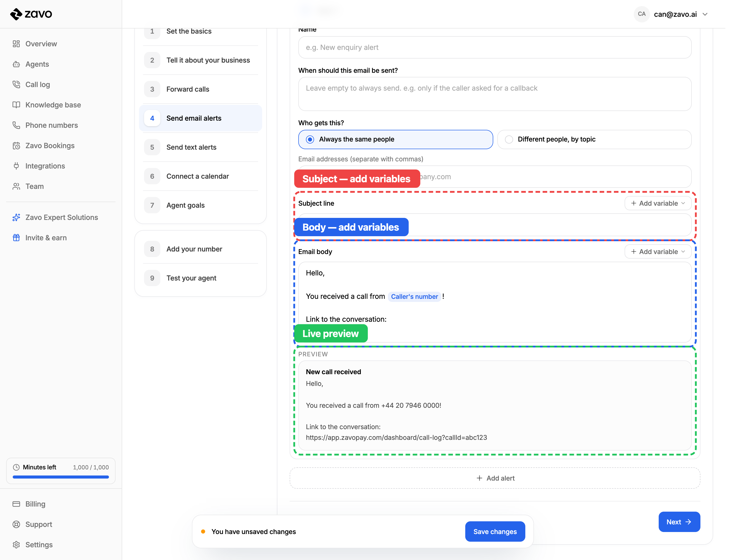Go to step 3 Forward calls
Screen dimensions: 733x560
[200, 89]
